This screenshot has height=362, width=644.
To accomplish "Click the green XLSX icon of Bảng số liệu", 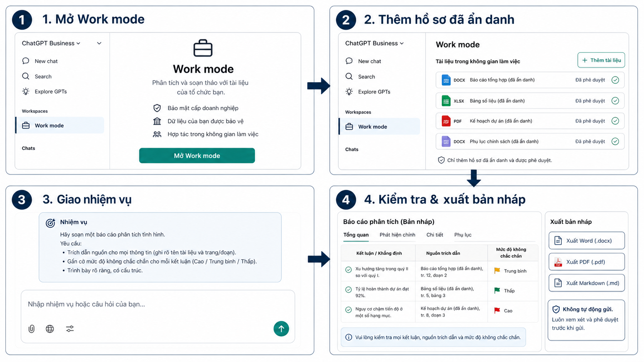I will point(446,101).
